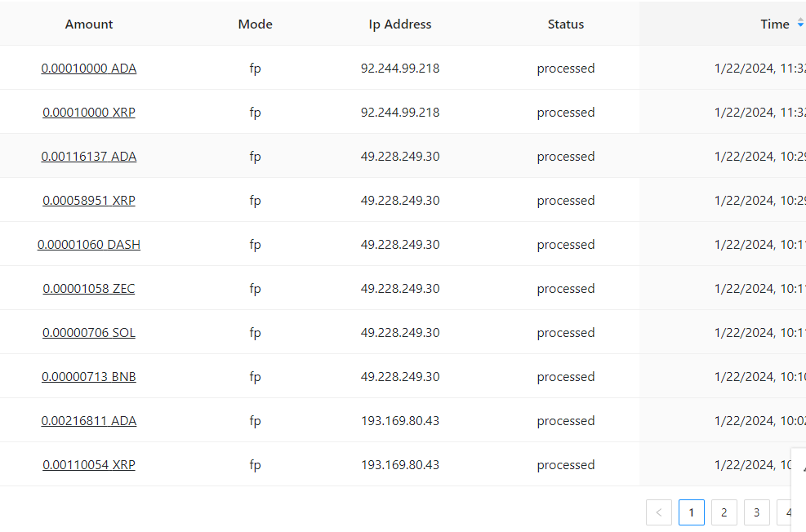This screenshot has height=532, width=806.
Task: Open the 0.00001060 DASH transaction link
Action: 89,245
